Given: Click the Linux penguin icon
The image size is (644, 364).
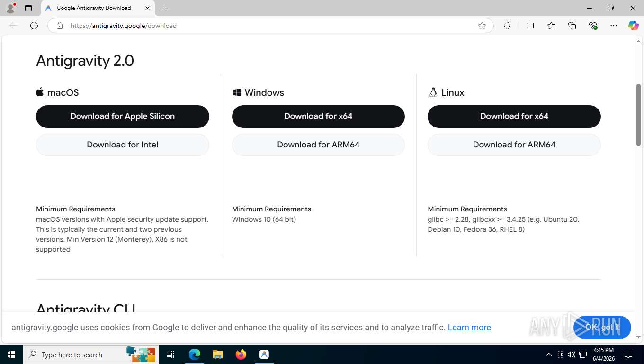Looking at the screenshot, I should (433, 92).
